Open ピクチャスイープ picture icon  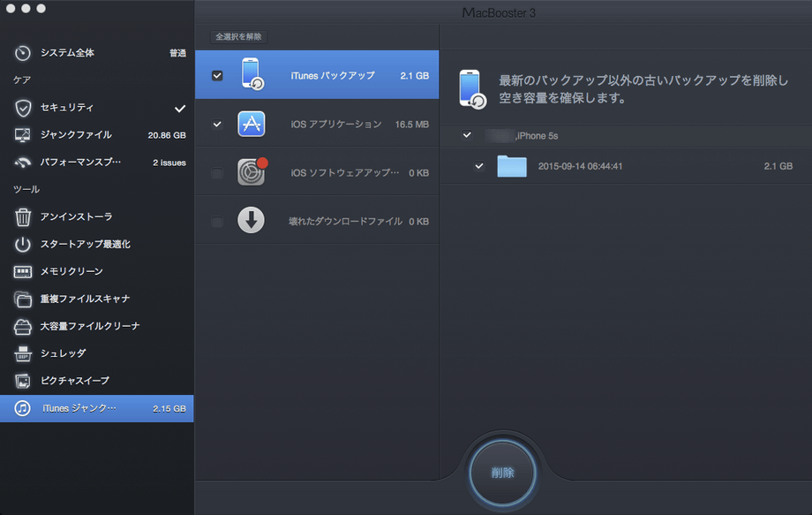[23, 382]
